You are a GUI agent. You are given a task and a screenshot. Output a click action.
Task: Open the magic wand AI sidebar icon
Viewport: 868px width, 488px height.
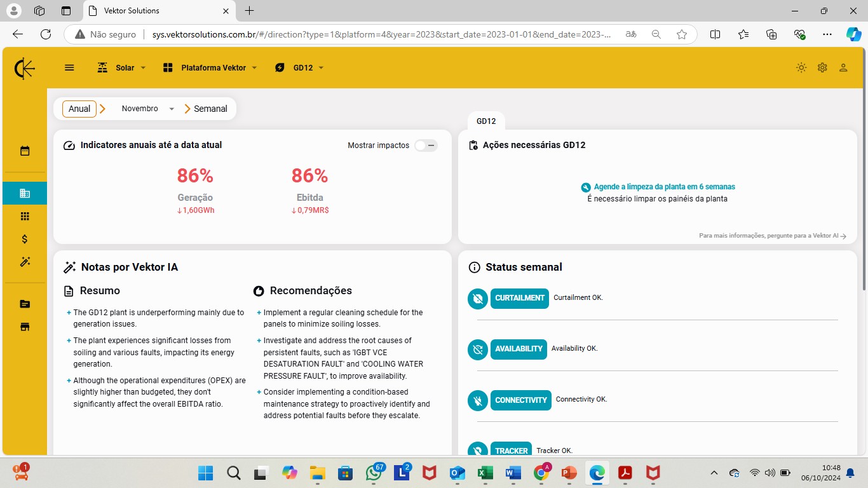click(x=25, y=262)
